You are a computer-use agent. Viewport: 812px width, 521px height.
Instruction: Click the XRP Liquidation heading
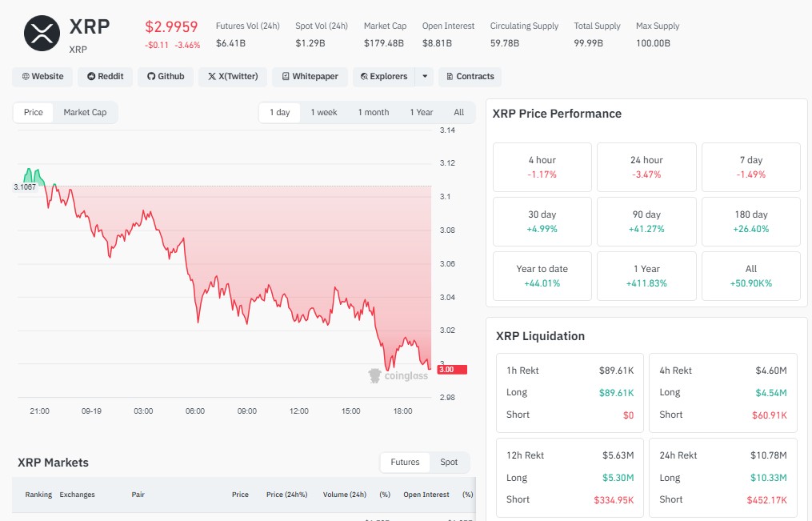[540, 336]
